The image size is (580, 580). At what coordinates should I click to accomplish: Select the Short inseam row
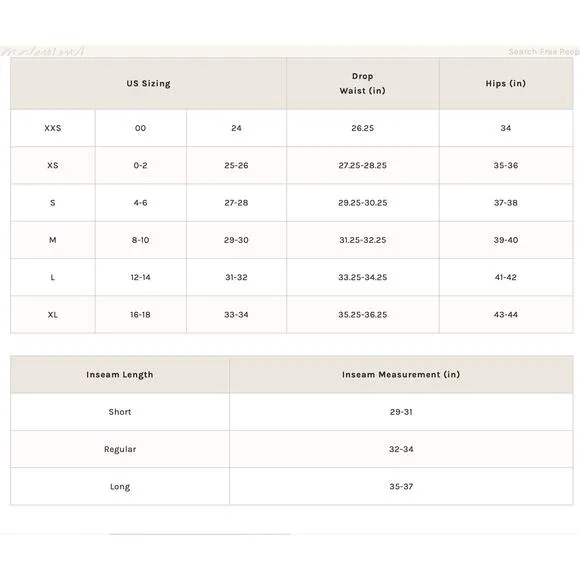point(292,412)
